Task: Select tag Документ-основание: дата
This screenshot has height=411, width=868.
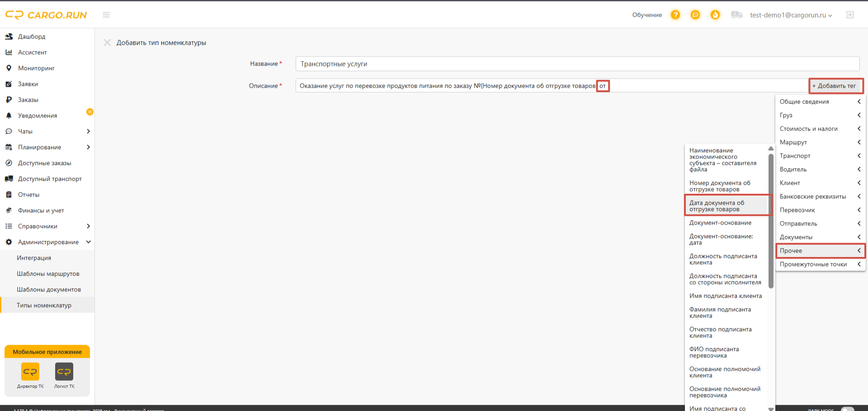Action: pos(726,239)
